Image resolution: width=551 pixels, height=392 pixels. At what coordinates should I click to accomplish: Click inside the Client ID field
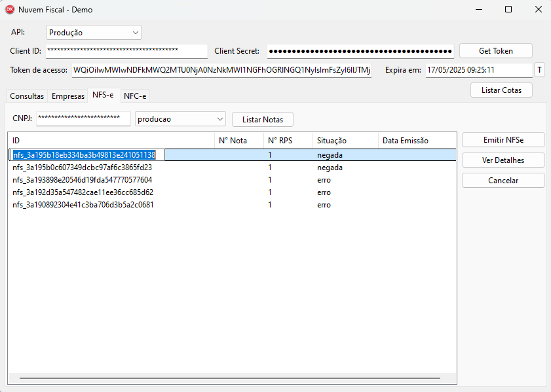pyautogui.click(x=126, y=51)
